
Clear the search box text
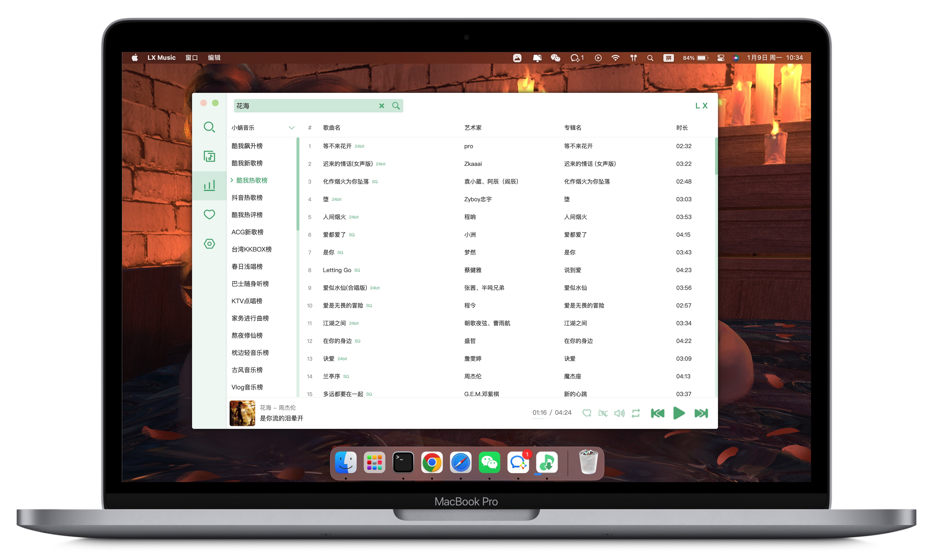click(x=382, y=106)
